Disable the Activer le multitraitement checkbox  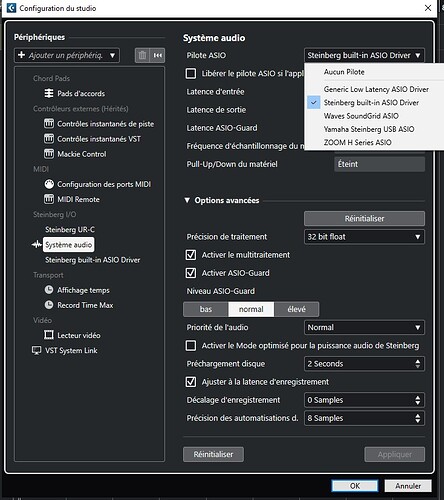coord(191,255)
